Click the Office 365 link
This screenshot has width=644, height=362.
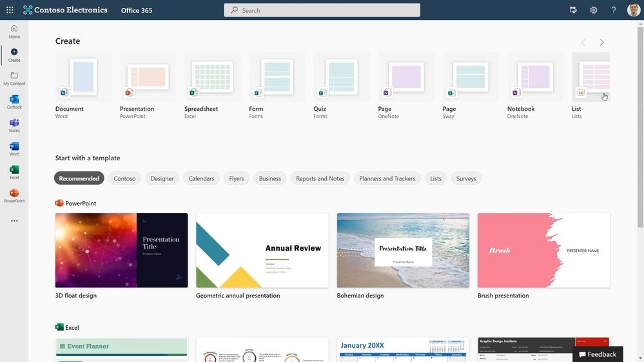137,10
